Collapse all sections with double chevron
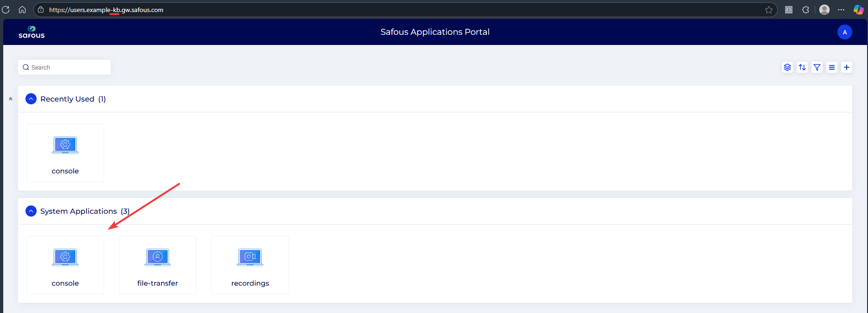 [x=11, y=99]
